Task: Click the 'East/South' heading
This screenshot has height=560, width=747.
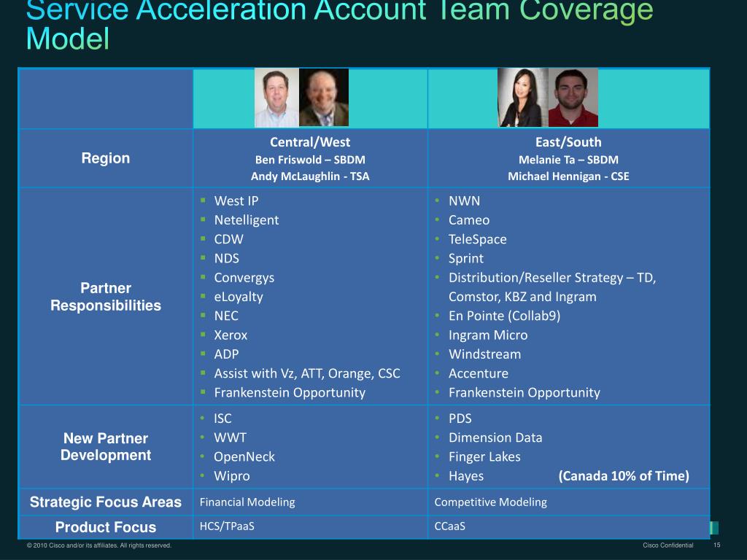Action: pos(568,142)
